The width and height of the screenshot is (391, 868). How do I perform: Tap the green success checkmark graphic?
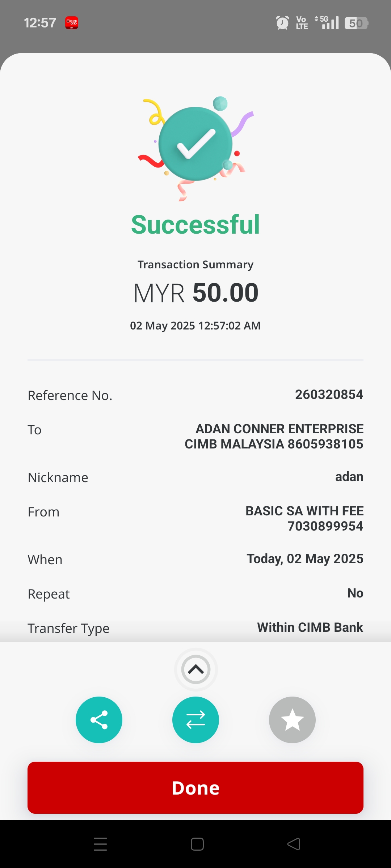(195, 144)
